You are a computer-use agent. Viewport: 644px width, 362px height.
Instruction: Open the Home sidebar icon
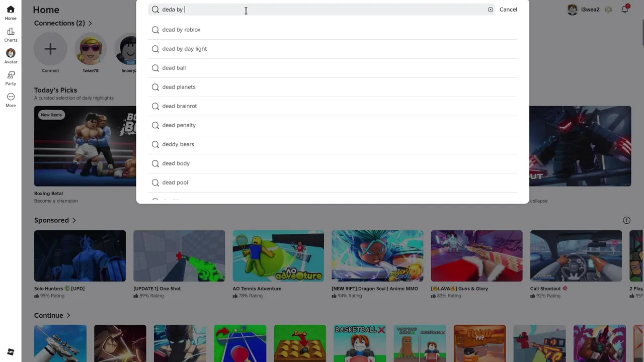click(11, 13)
